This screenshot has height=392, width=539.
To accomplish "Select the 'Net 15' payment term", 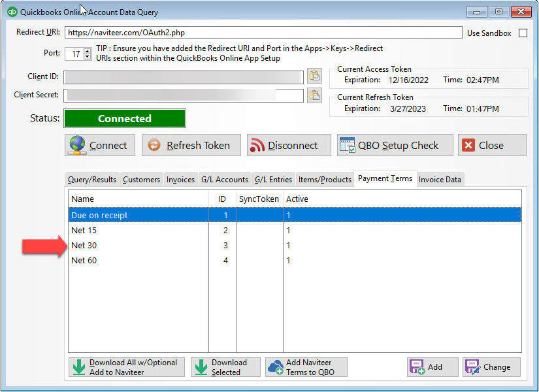I will click(x=295, y=231).
